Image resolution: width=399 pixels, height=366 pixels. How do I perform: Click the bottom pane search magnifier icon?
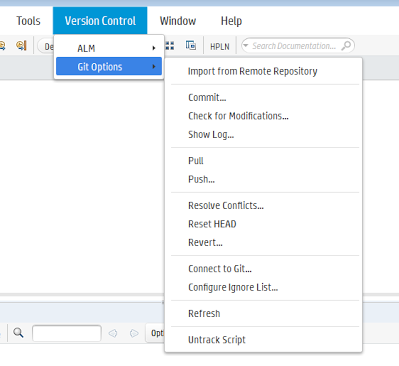18,333
